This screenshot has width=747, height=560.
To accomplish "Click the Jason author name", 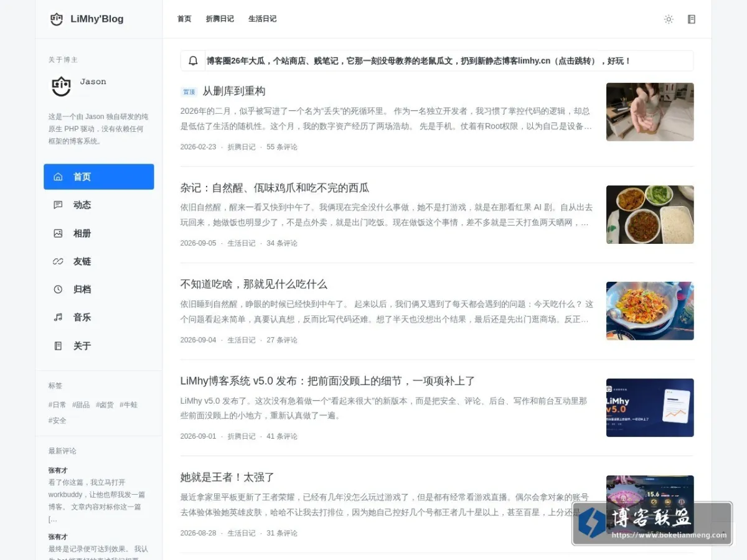I will point(93,82).
